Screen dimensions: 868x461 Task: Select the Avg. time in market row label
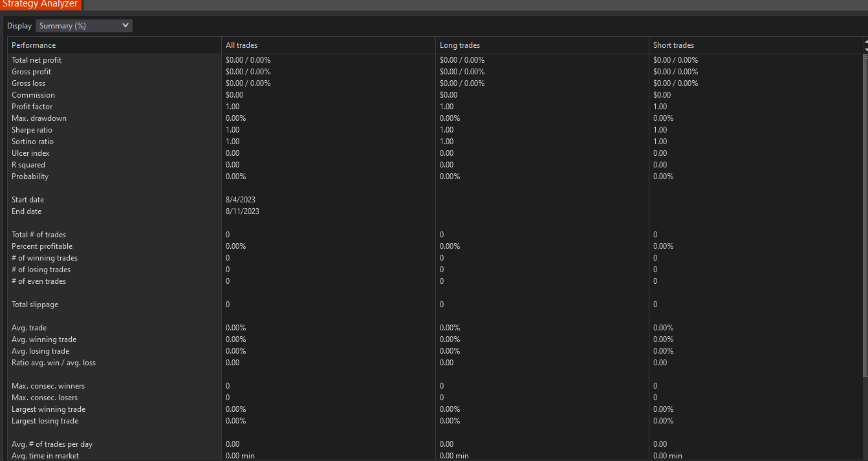coord(45,456)
